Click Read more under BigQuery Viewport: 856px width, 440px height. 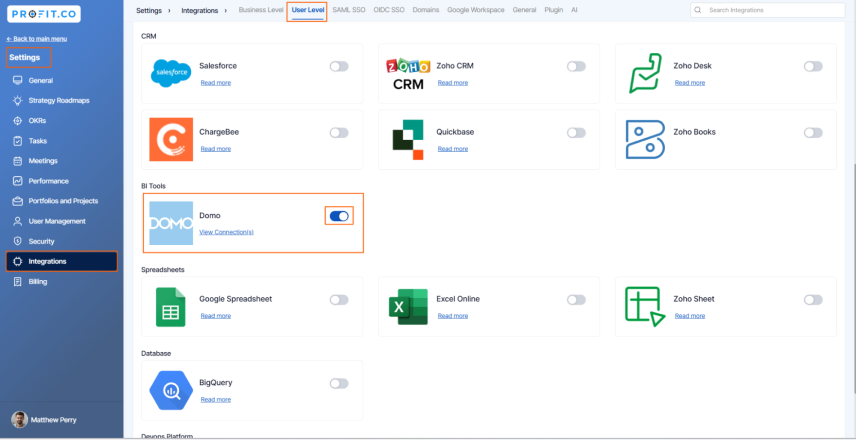click(216, 400)
